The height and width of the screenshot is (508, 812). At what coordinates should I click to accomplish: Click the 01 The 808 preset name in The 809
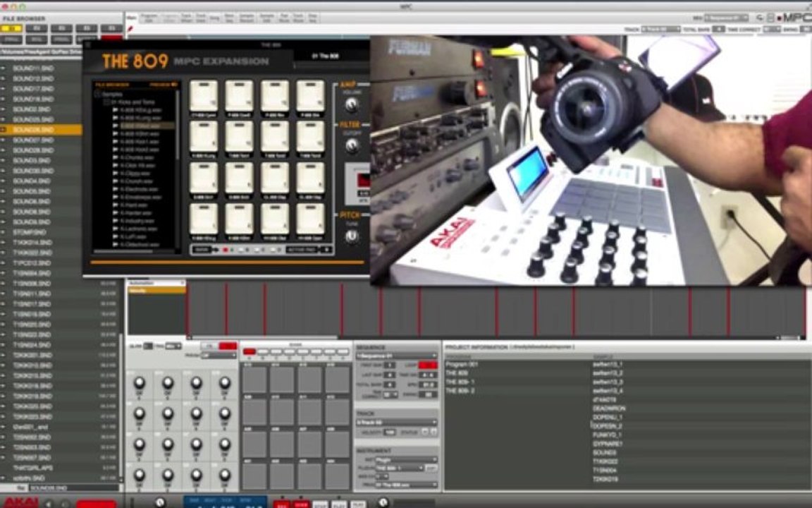[x=325, y=56]
